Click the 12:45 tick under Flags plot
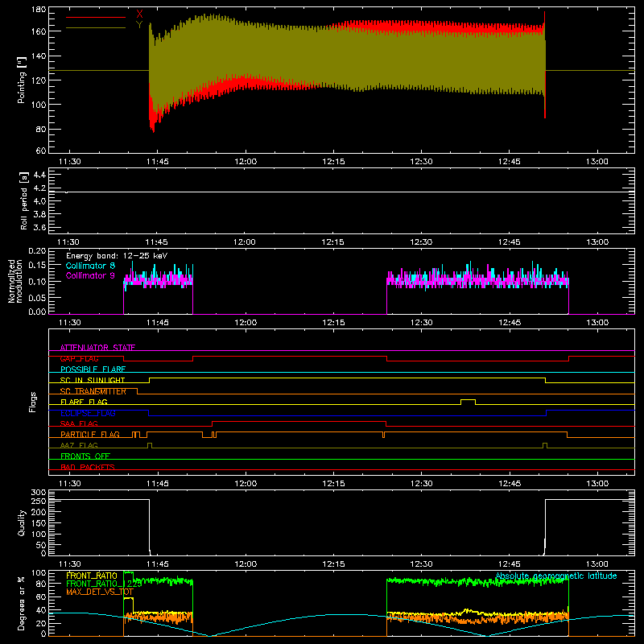The height and width of the screenshot is (644, 644). [x=510, y=484]
